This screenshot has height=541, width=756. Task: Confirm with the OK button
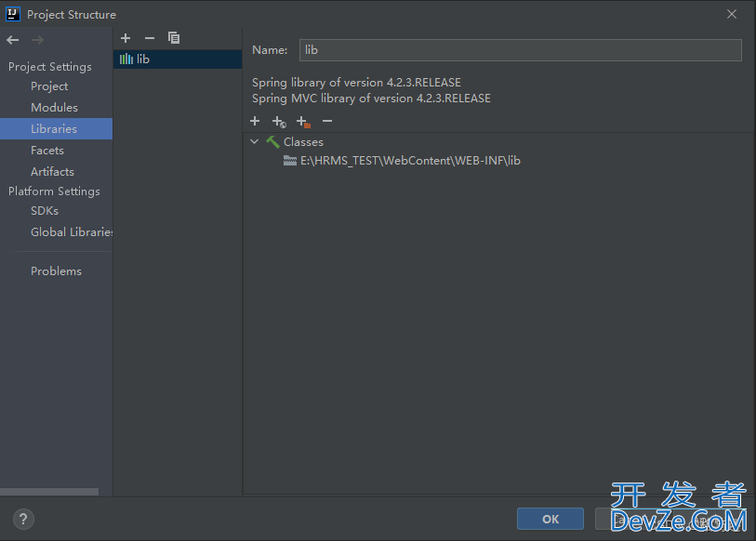coord(550,519)
